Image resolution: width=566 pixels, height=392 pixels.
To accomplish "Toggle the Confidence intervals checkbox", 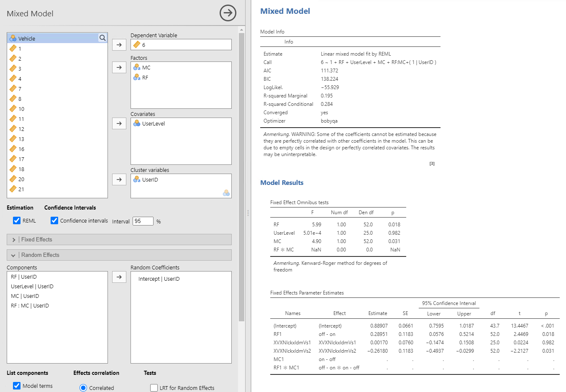I will (x=54, y=220).
